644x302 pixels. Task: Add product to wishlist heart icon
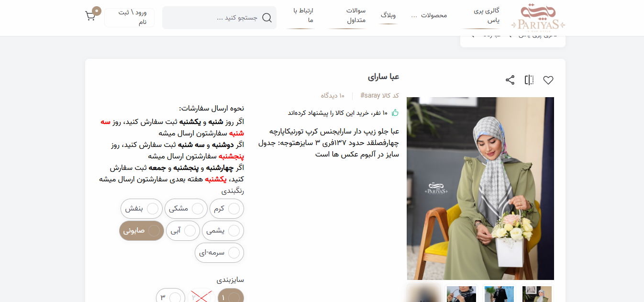pos(548,80)
